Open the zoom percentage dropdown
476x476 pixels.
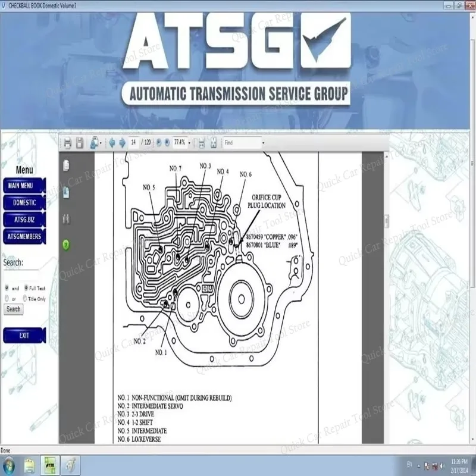pyautogui.click(x=190, y=142)
